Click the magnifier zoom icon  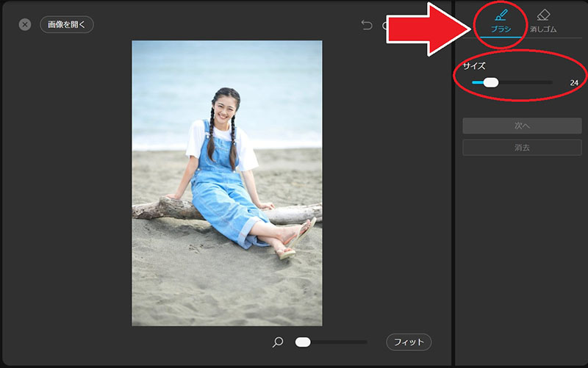click(278, 342)
